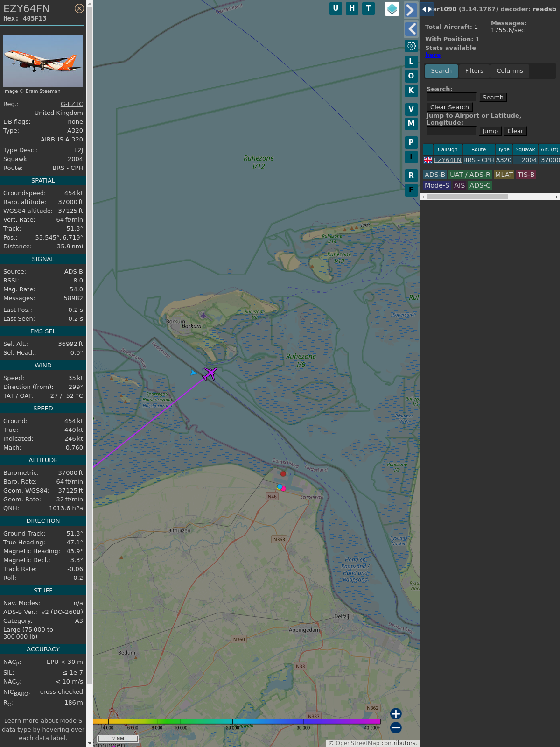Image resolution: width=560 pixels, height=747 pixels.
Task: Open the settings gear icon
Action: click(411, 46)
